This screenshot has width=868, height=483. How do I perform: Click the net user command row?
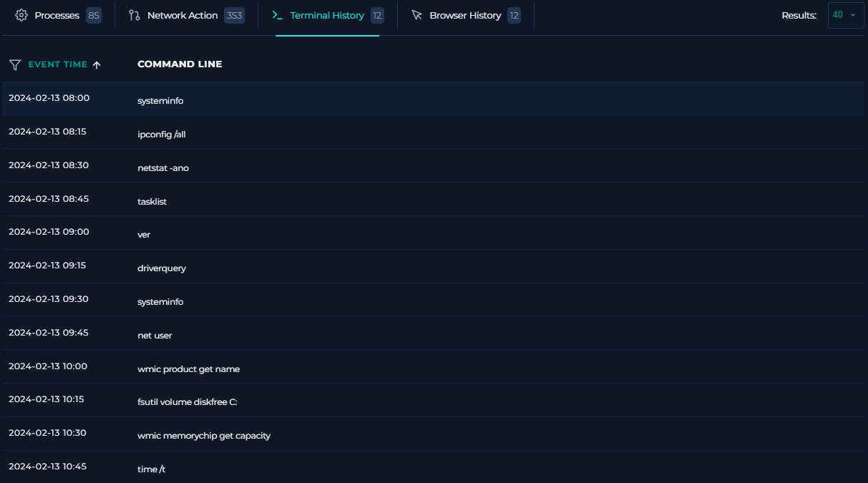tap(155, 335)
